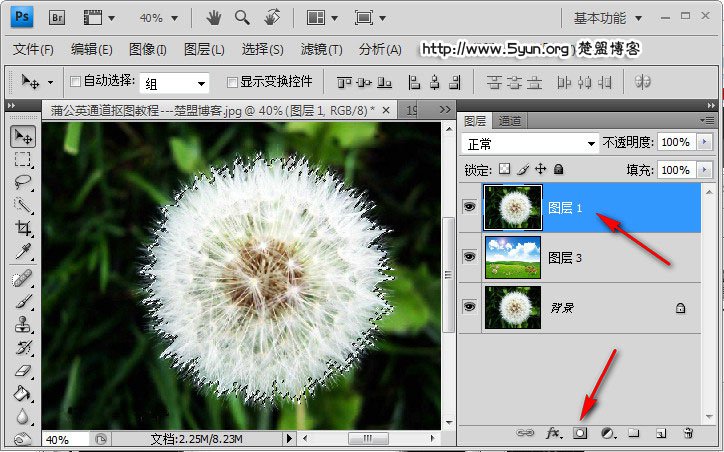Select the Lasso tool
This screenshot has width=724, height=452.
pyautogui.click(x=23, y=183)
